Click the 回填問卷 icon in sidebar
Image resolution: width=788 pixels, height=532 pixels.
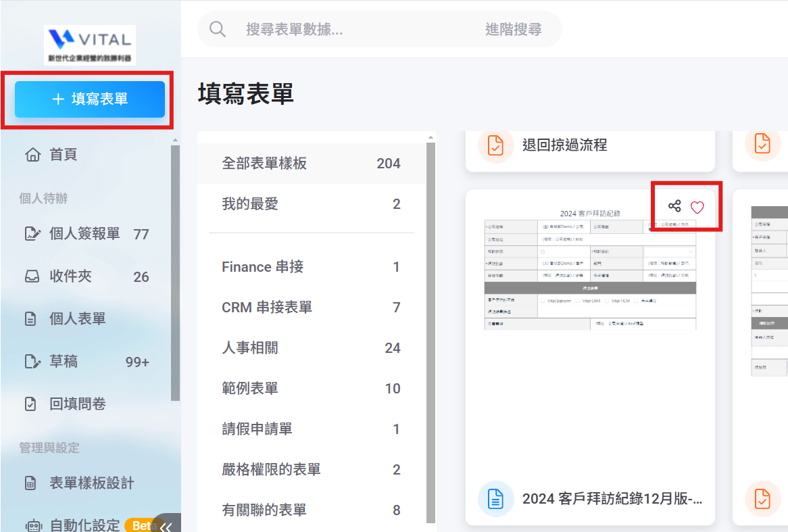click(32, 404)
